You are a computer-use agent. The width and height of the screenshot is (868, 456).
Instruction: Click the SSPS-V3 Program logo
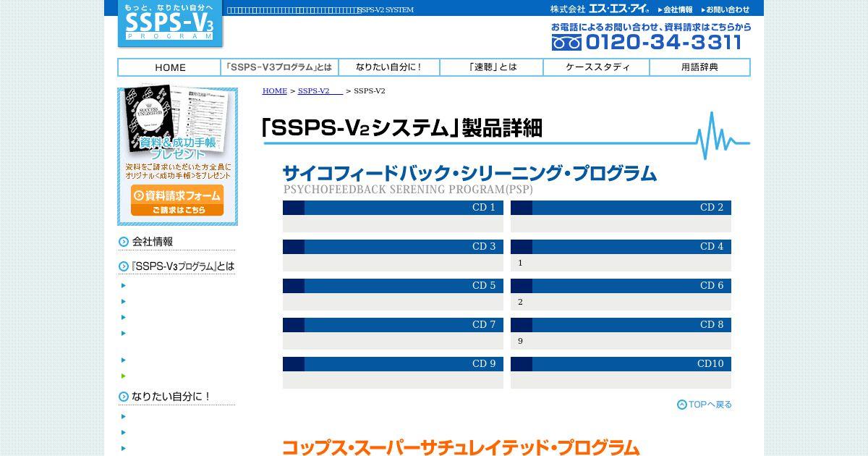[170, 24]
